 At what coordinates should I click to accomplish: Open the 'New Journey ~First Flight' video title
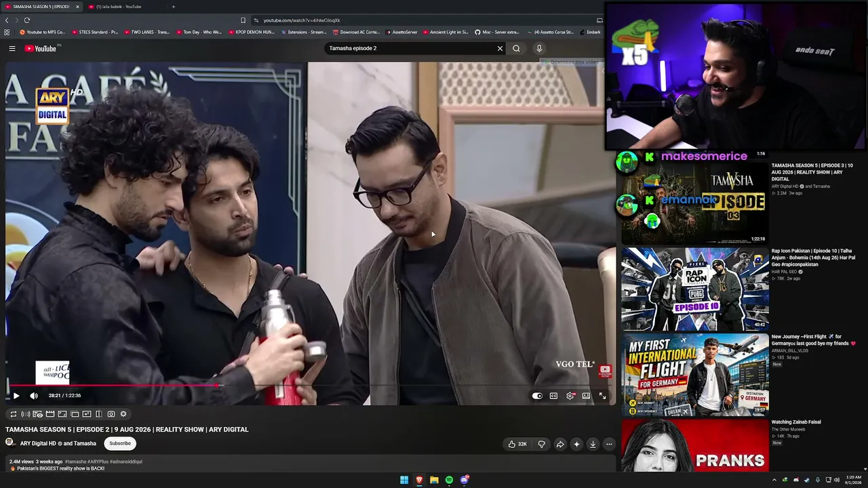click(814, 340)
